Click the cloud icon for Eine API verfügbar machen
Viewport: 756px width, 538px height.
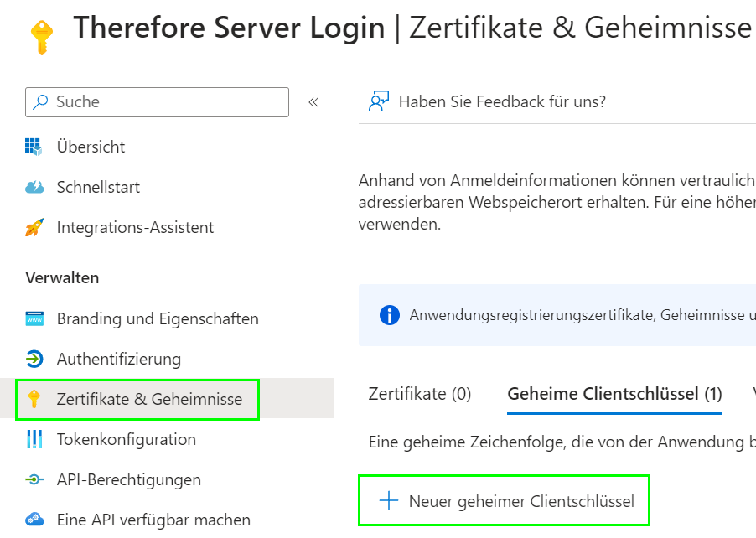coord(34,520)
